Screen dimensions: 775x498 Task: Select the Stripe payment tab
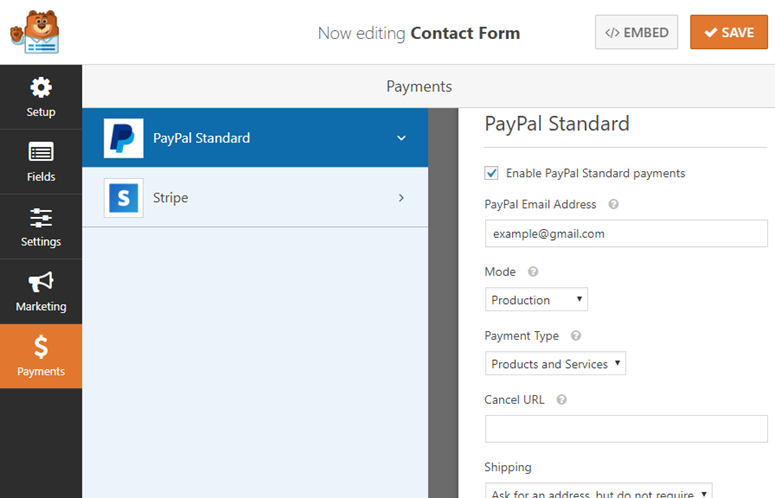(x=255, y=198)
